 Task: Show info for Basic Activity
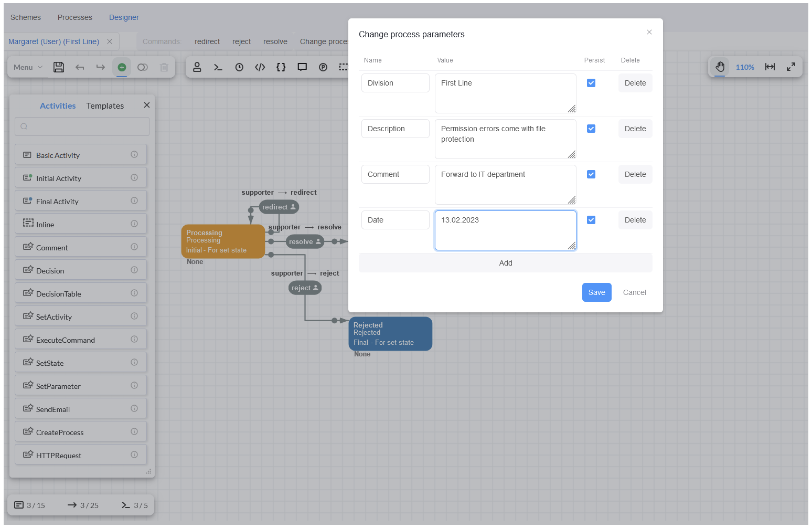(134, 154)
